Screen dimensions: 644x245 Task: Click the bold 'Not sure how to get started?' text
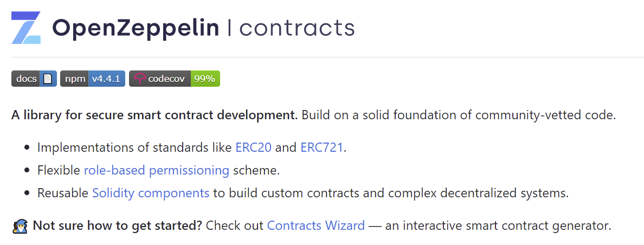coord(118,225)
